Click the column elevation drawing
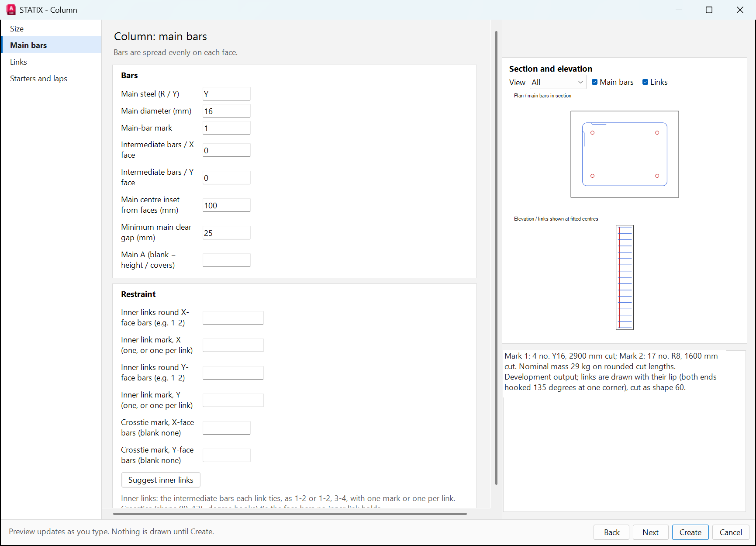The image size is (756, 546). point(625,277)
